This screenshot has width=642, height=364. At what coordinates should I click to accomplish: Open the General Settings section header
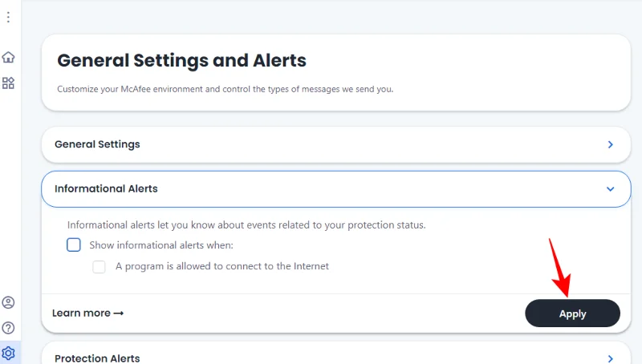[x=97, y=144]
